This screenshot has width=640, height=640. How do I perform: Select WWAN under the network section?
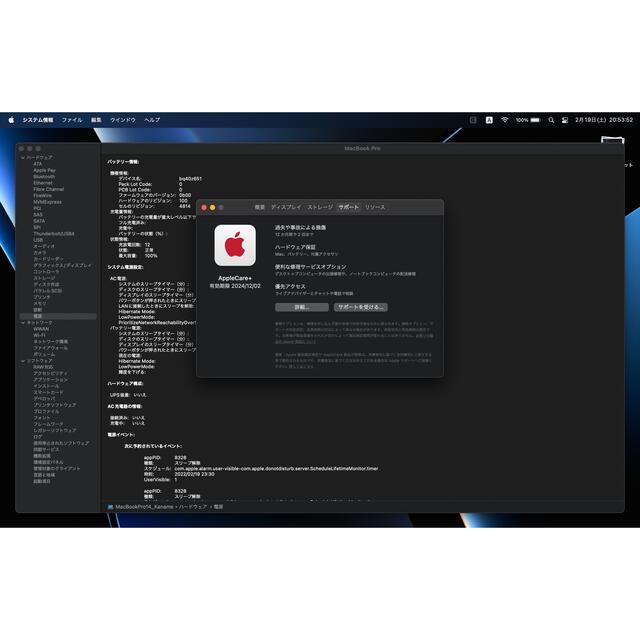(41, 329)
